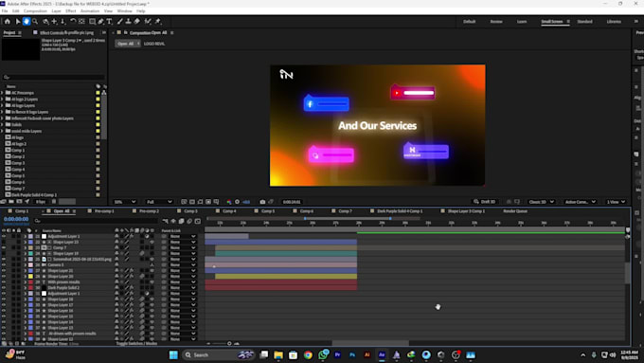Select the Brush tool

coord(120,22)
